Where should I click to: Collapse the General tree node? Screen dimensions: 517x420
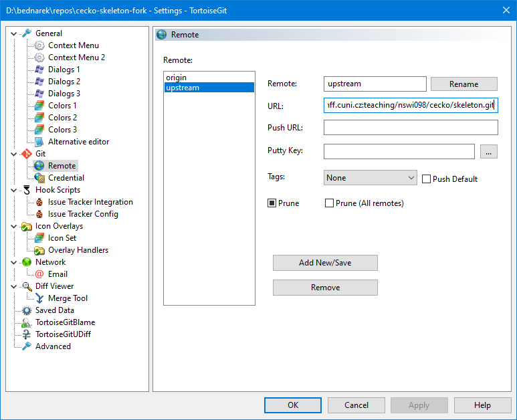(14, 33)
